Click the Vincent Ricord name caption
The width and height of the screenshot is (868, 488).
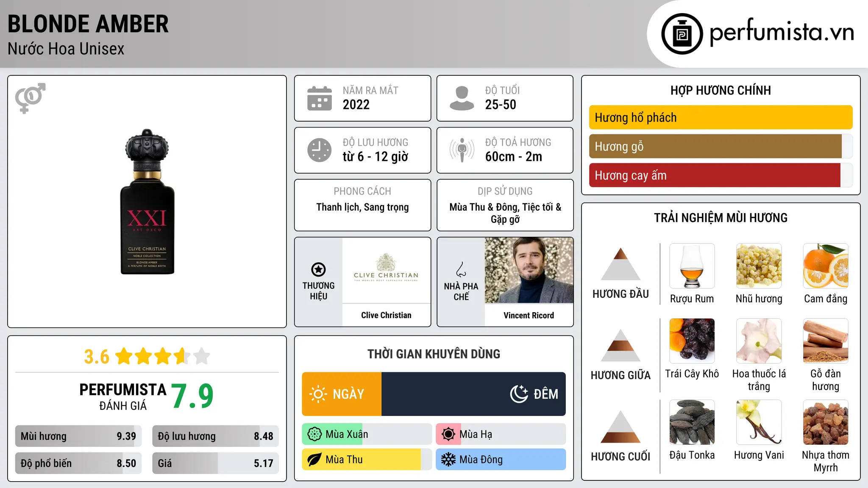[x=529, y=316]
